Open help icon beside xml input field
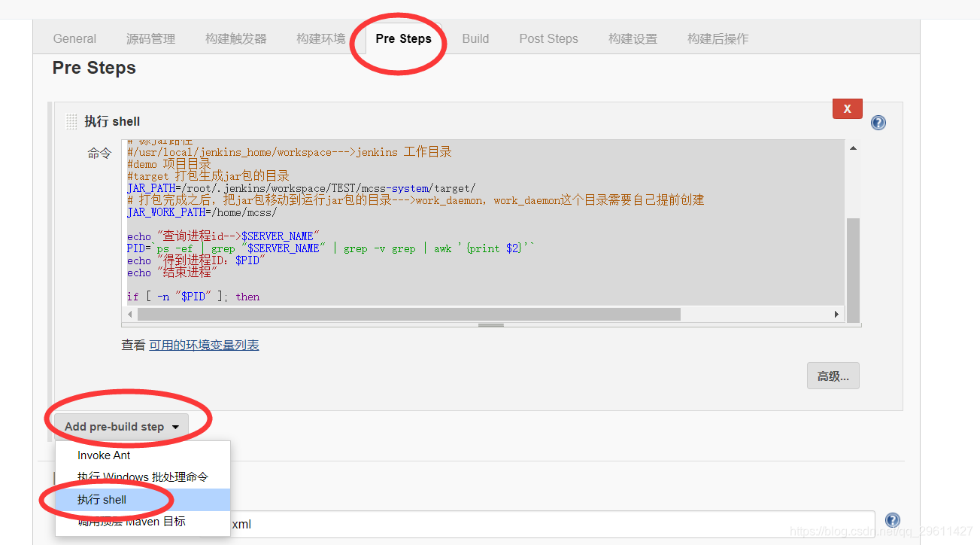 pos(893,520)
